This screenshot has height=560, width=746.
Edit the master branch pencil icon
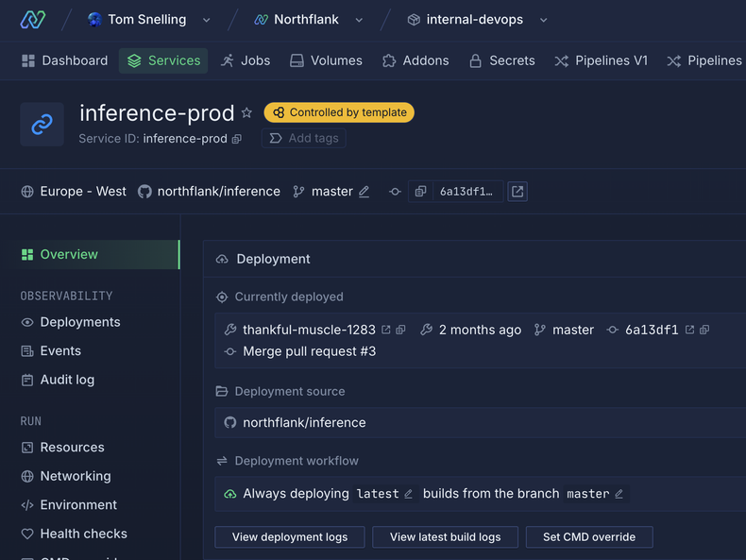click(x=365, y=192)
